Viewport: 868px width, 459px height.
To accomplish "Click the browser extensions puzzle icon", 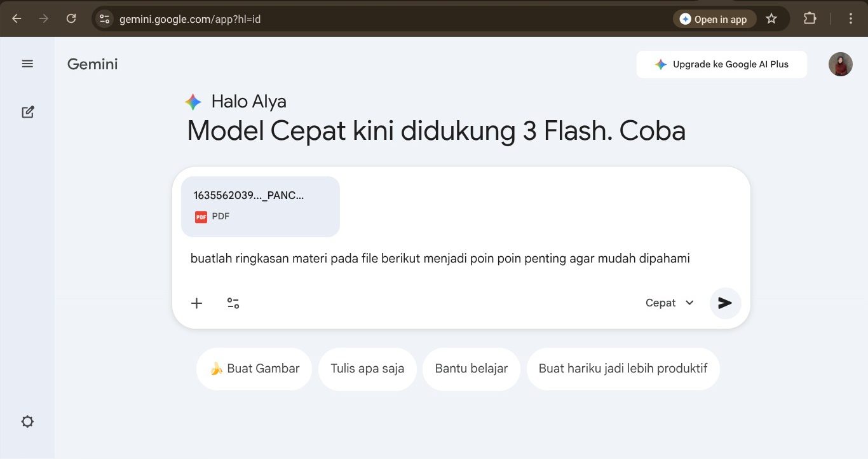I will pos(810,18).
